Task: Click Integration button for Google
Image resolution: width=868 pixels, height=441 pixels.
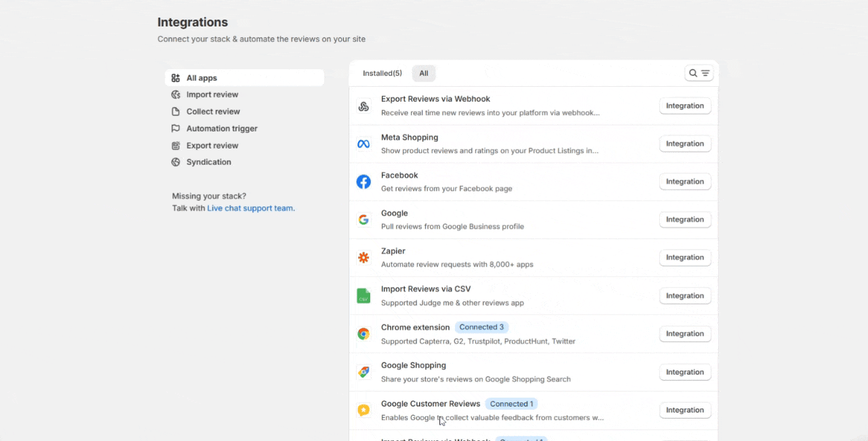Action: coord(685,220)
